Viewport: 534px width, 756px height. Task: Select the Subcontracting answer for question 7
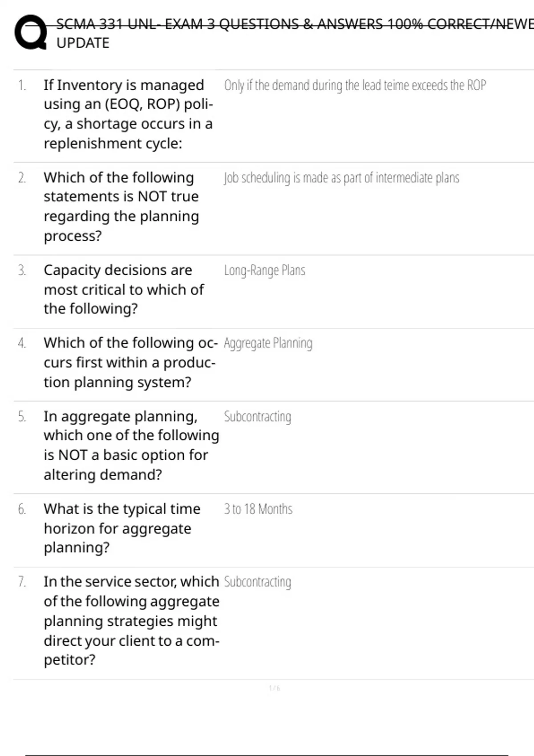point(257,582)
